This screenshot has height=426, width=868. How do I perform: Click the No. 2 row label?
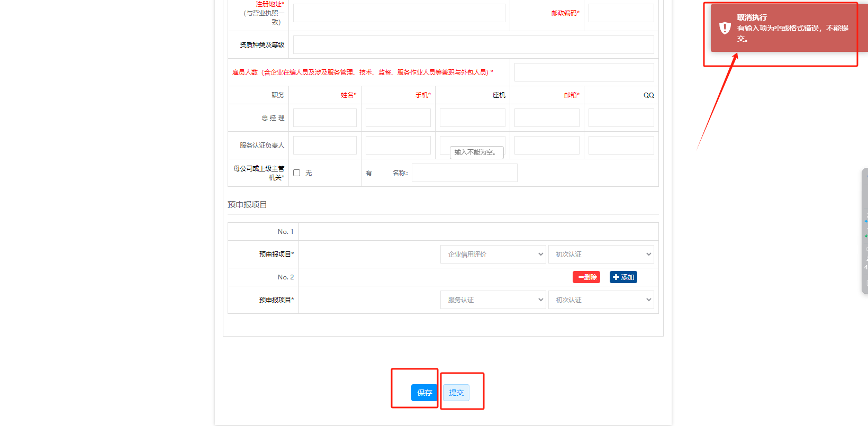point(286,277)
